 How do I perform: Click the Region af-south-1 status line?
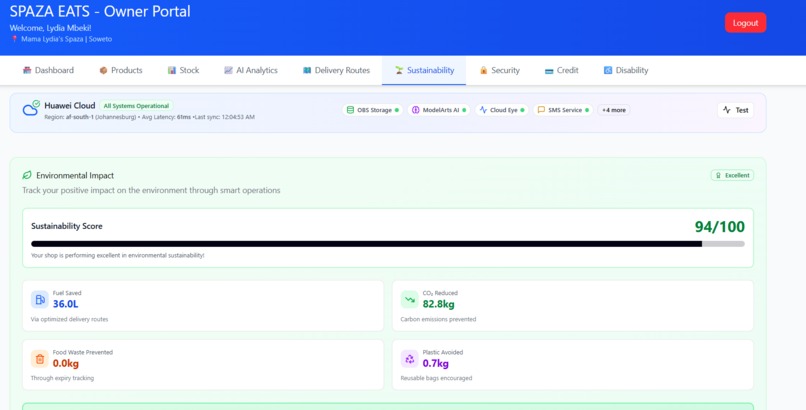pos(149,117)
